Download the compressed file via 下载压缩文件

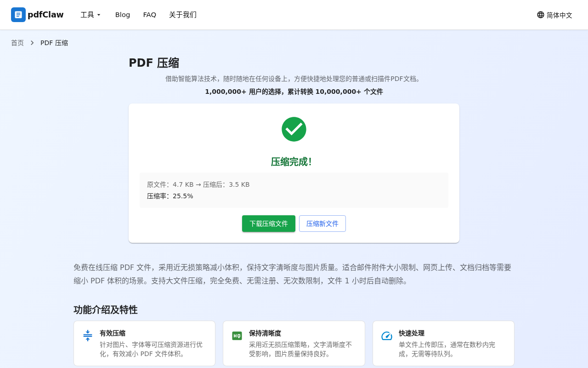[x=269, y=224]
